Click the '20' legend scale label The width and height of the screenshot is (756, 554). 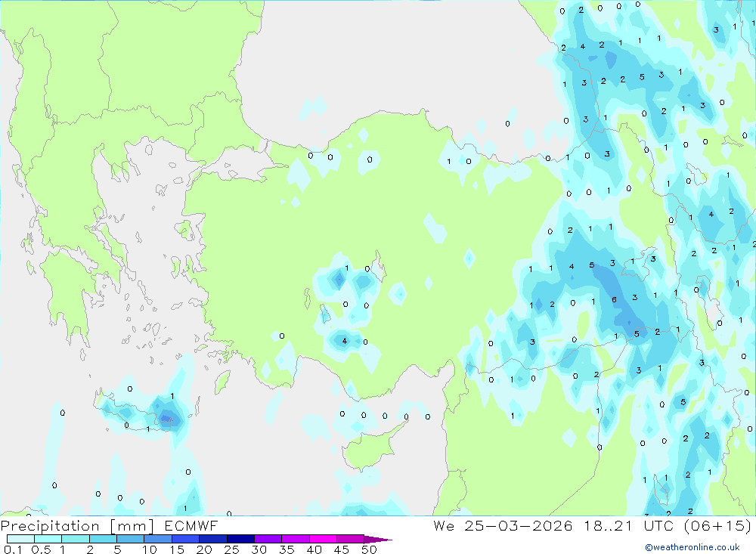coord(204,549)
